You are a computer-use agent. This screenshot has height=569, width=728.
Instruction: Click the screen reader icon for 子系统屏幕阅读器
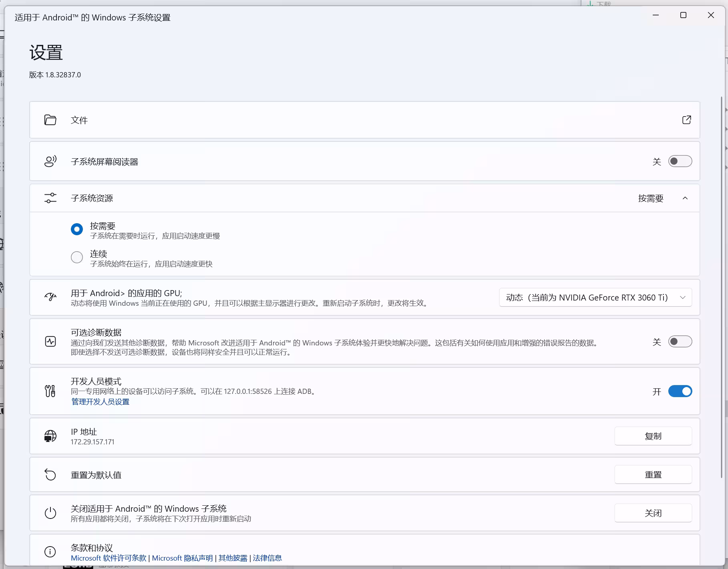pyautogui.click(x=50, y=161)
